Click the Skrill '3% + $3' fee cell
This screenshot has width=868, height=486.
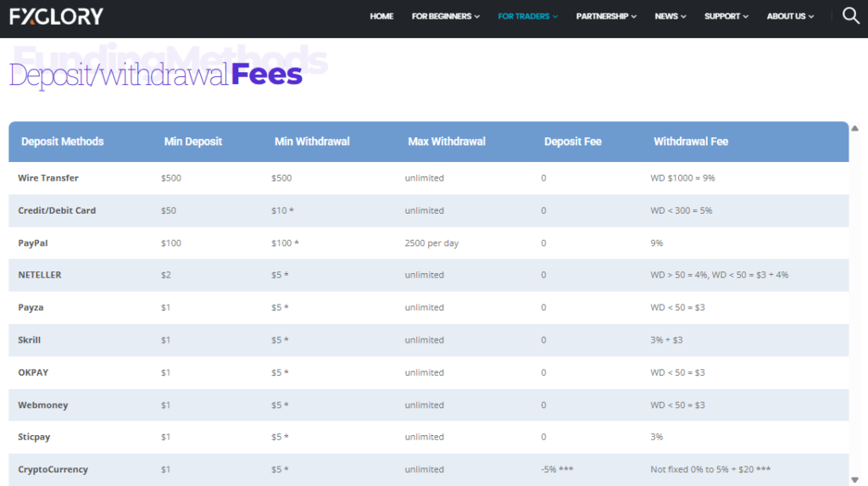pyautogui.click(x=666, y=340)
